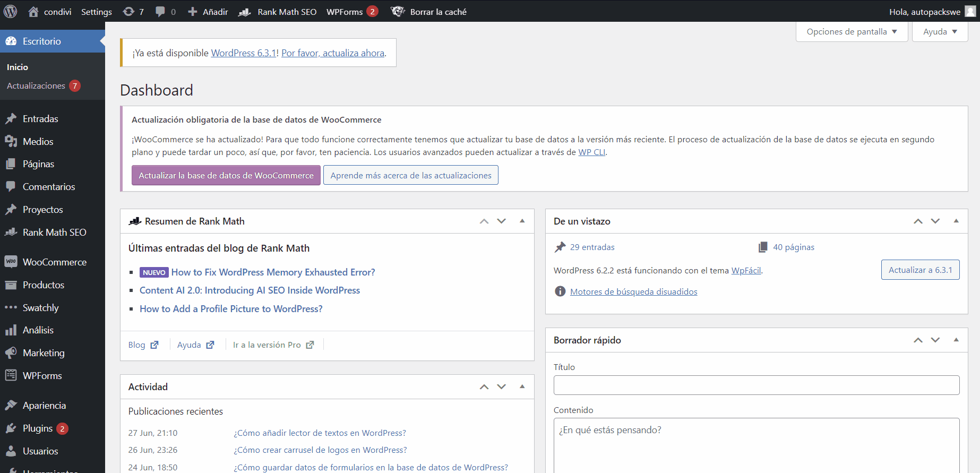This screenshot has height=473, width=980.
Task: Toggle the Borrador rápido panel
Action: pos(956,340)
